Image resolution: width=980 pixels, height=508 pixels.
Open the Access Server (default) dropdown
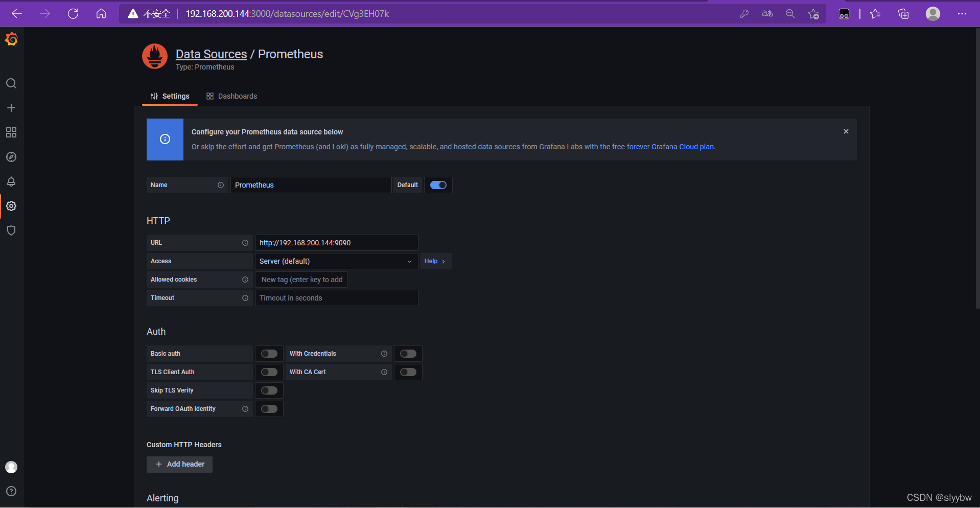click(x=337, y=261)
